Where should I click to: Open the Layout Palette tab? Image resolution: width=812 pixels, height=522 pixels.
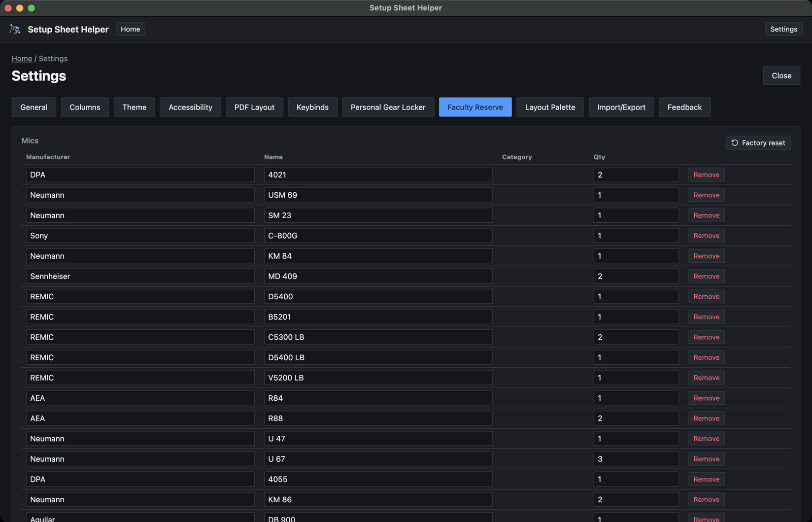550,107
